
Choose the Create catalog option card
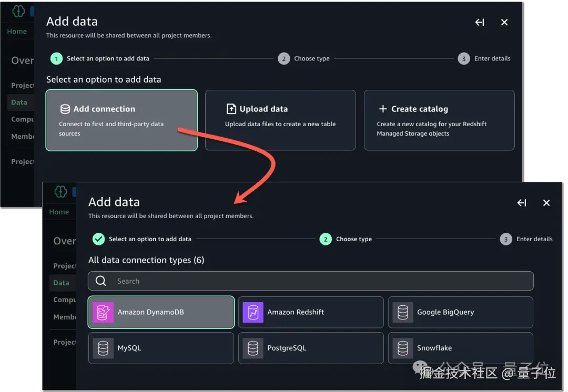pos(439,120)
